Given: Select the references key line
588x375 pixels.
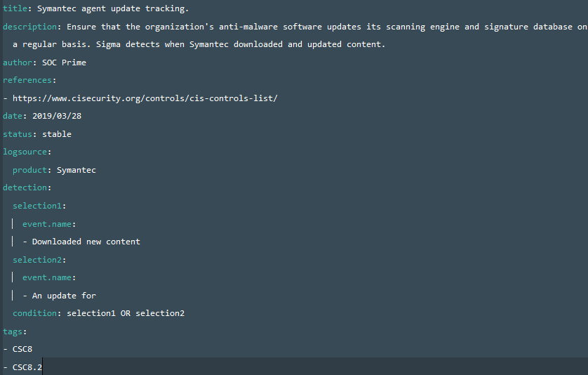Looking at the screenshot, I should [29, 80].
